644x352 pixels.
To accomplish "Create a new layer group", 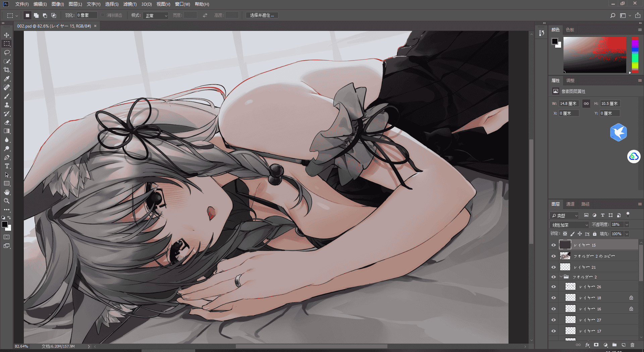I will [614, 345].
